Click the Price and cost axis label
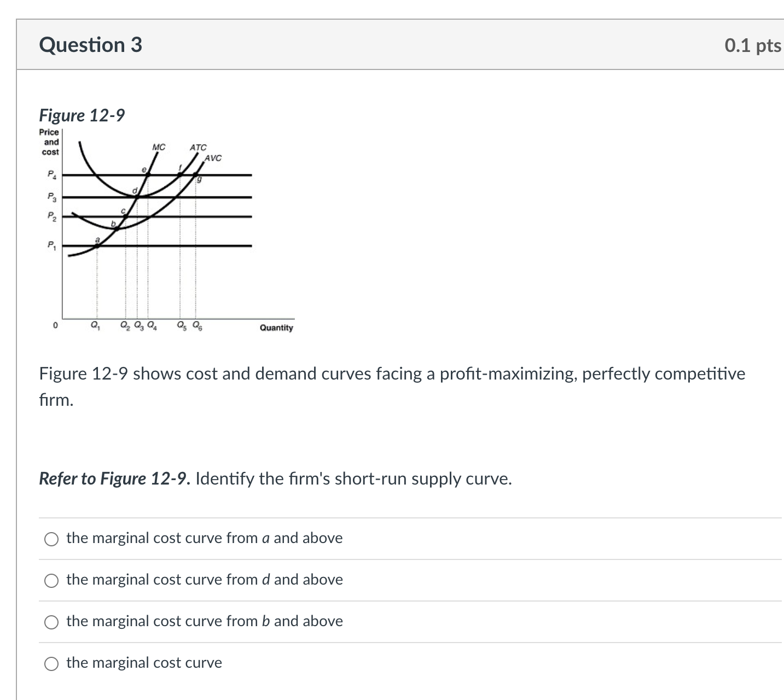 coord(49,141)
